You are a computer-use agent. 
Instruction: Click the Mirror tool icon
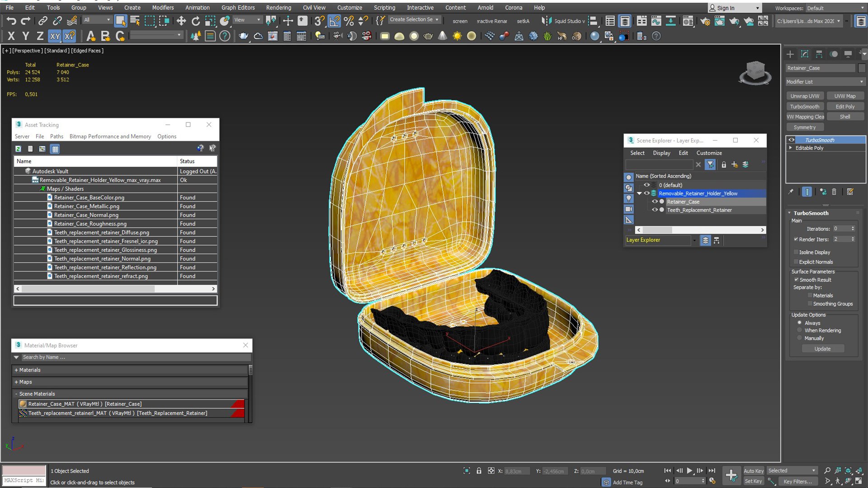[x=546, y=21]
